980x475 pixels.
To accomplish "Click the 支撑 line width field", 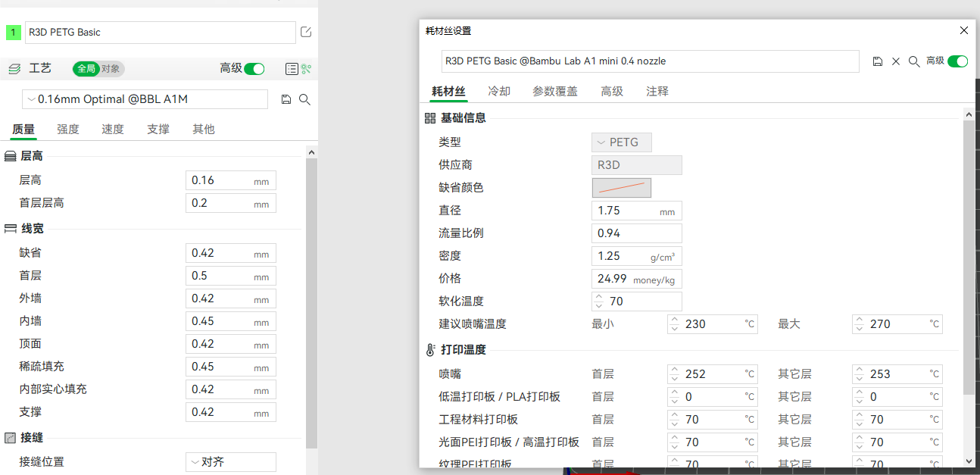I will coord(231,412).
